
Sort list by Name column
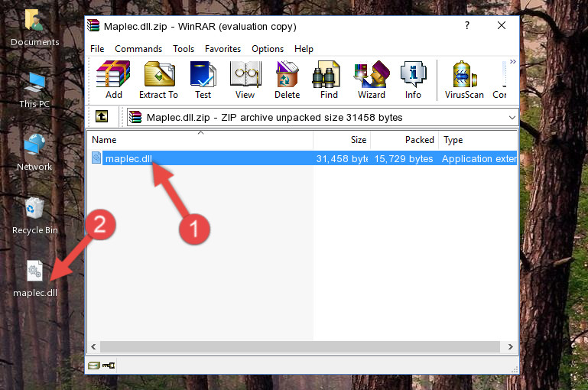point(200,140)
